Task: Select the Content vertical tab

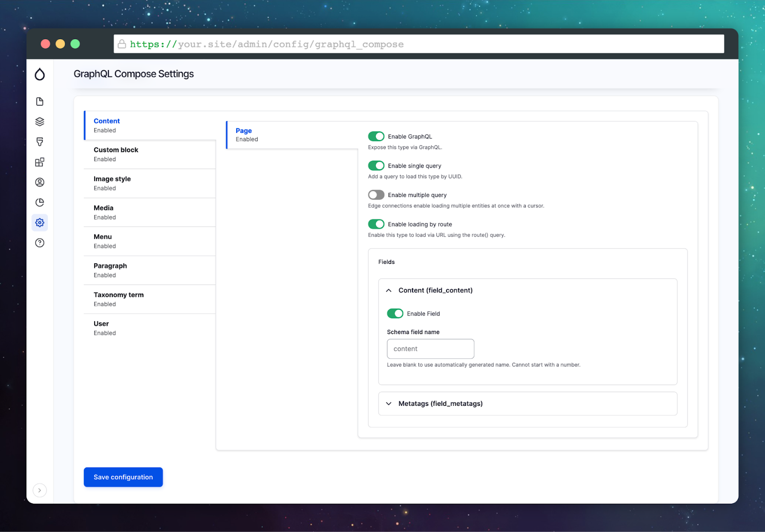Action: 150,125
